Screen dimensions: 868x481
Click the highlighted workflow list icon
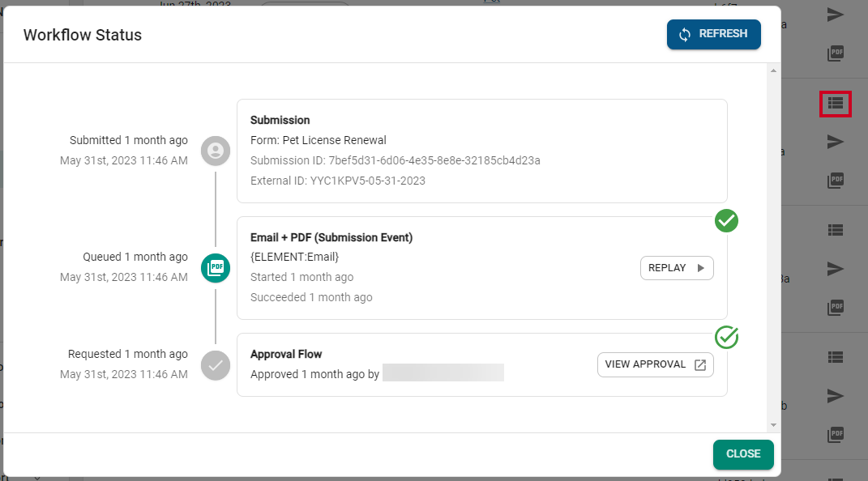tap(836, 104)
